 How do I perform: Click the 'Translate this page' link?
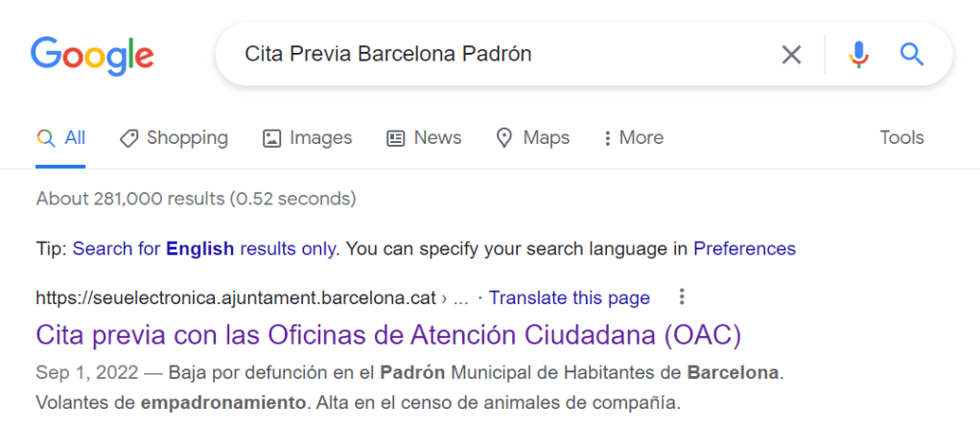click(570, 297)
